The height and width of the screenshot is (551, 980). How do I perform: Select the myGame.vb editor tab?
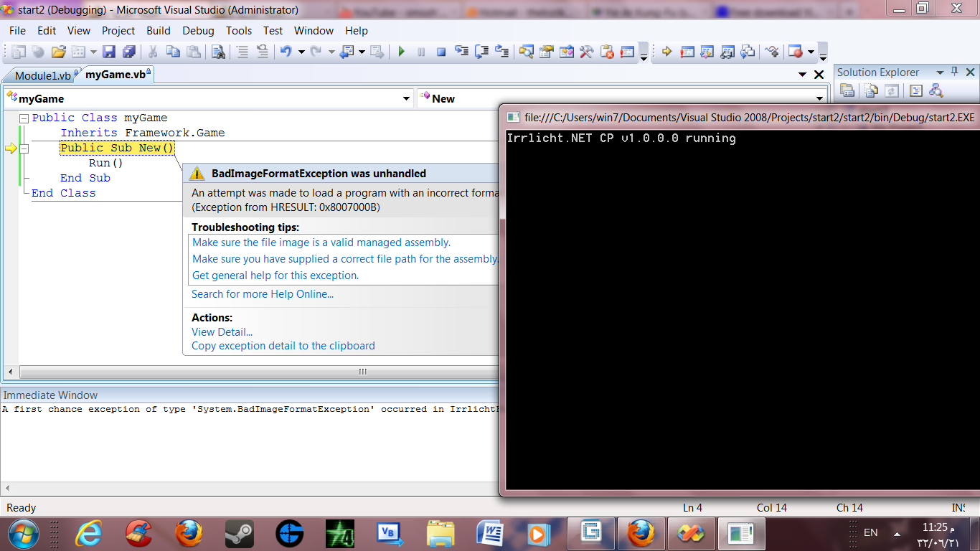point(117,74)
